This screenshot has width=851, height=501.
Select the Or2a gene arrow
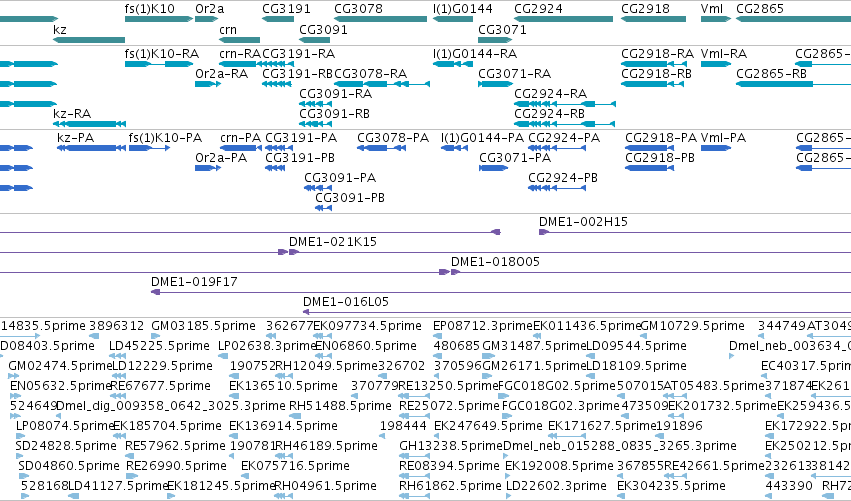(x=206, y=19)
